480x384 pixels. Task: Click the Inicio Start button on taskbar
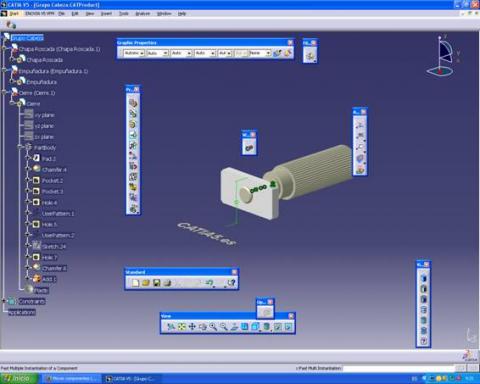pos(19,379)
